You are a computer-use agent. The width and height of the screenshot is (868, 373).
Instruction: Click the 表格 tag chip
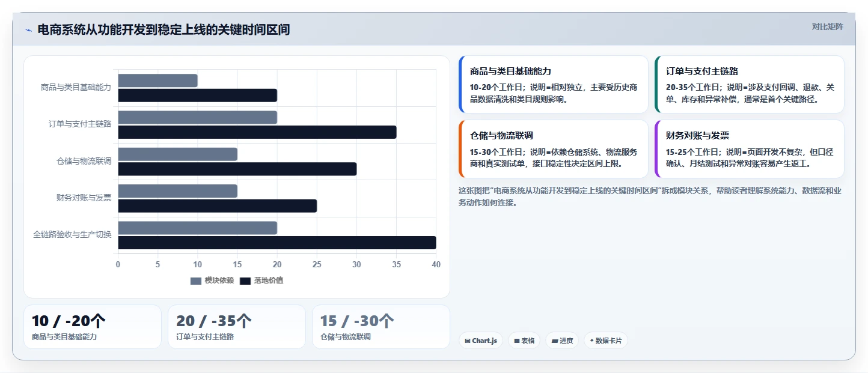[524, 341]
